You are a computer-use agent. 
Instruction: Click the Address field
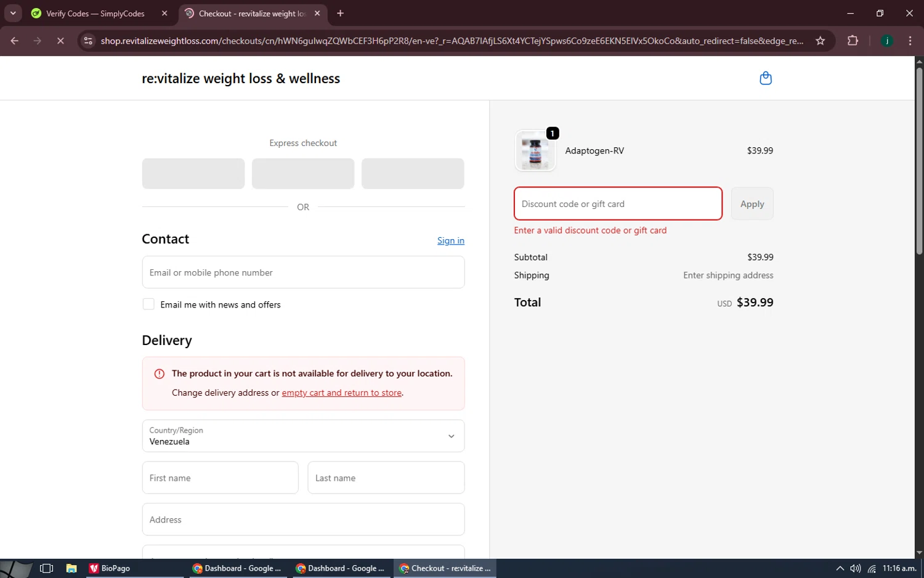[303, 519]
